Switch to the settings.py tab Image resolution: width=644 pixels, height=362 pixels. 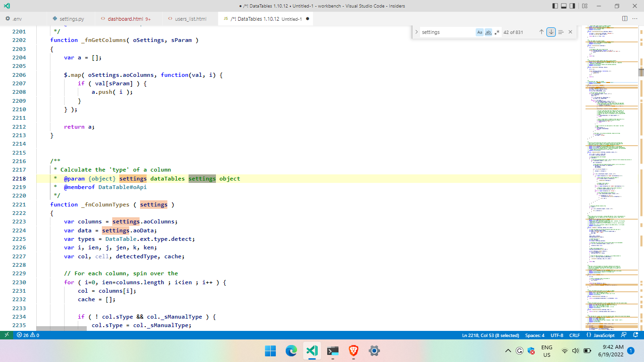[71, 19]
